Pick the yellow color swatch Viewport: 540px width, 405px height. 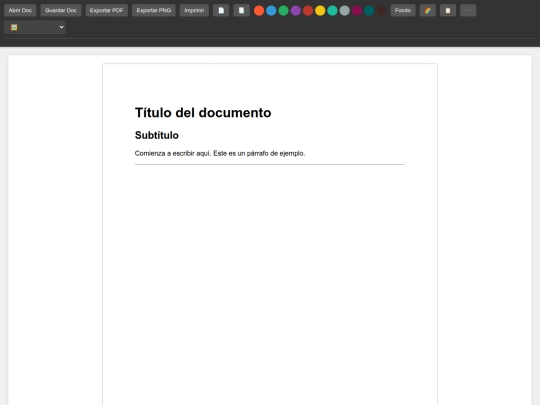(320, 11)
